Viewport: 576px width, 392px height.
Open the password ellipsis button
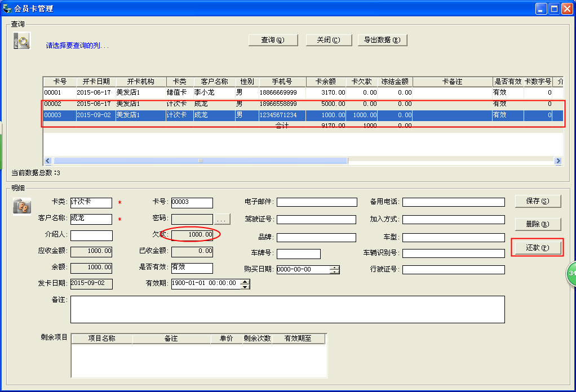pyautogui.click(x=222, y=219)
